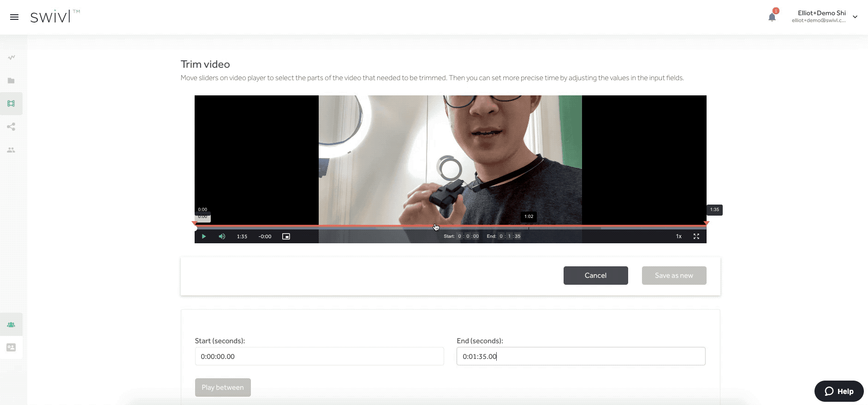Select the video film-strip sidebar icon

coord(11,104)
